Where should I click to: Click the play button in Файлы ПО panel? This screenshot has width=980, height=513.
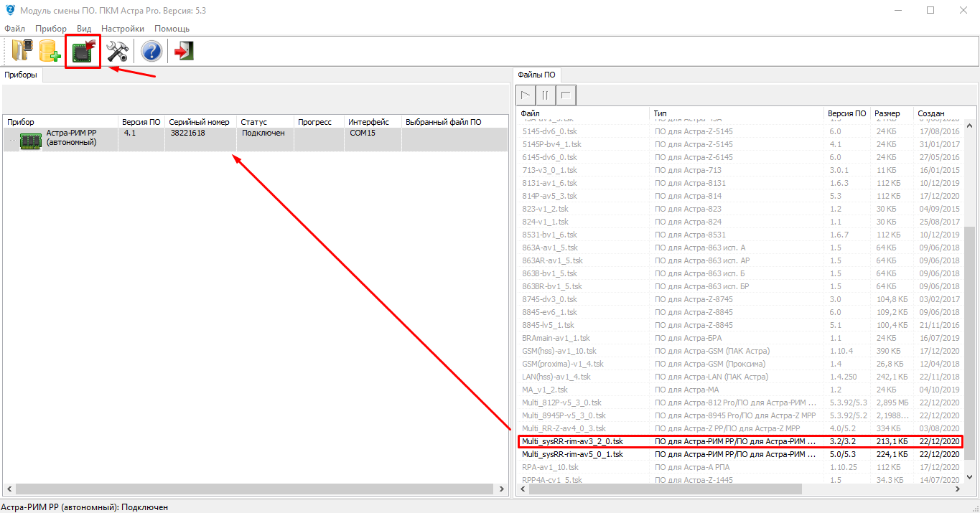click(x=526, y=95)
